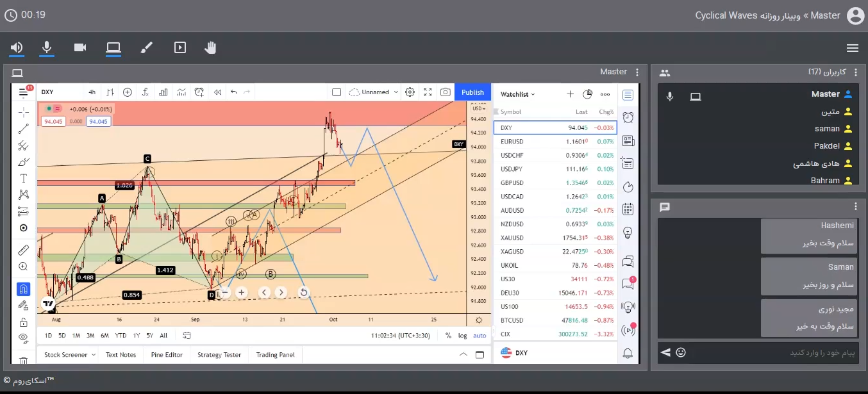
Task: Click the user profile avatar icon
Action: pos(855,16)
